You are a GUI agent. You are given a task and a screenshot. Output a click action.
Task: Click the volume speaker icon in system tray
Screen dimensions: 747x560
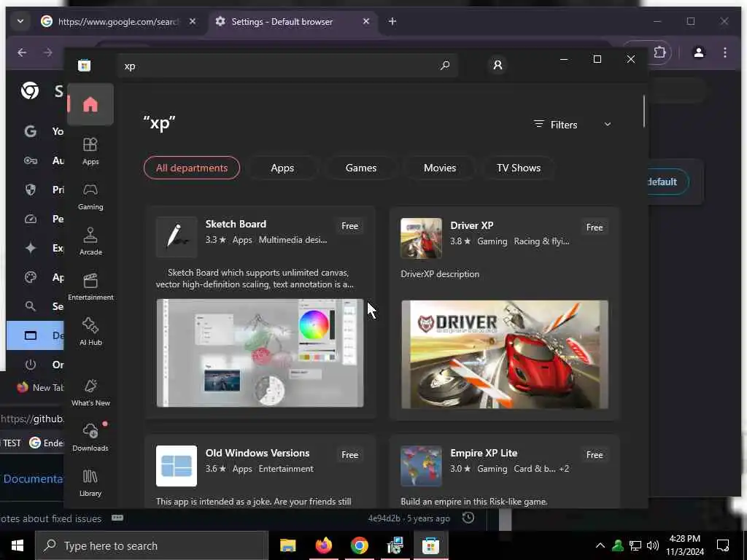tap(653, 545)
